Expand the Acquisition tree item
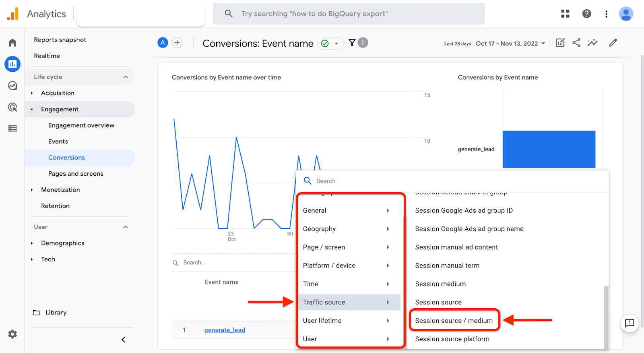 click(32, 93)
